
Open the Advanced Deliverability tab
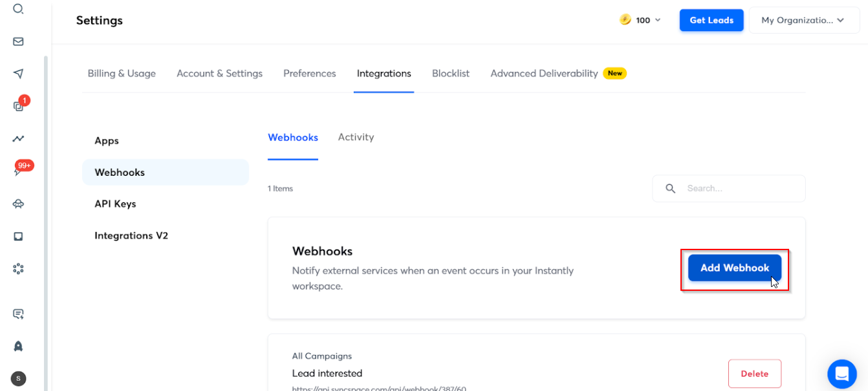(x=544, y=74)
